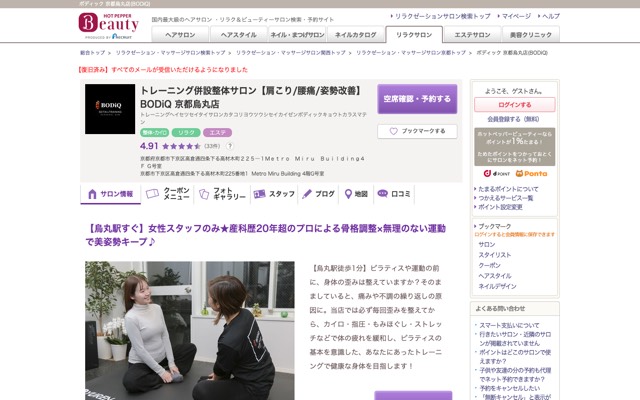
Task: Click the 空席確認・予約する button
Action: (417, 99)
